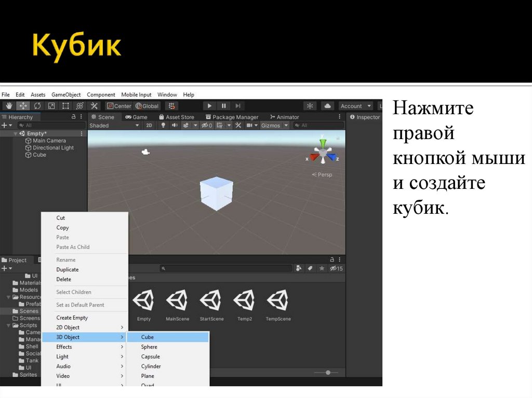Viewport: 532px width, 398px height.
Task: Collapse the Scripts folder
Action: coord(9,325)
